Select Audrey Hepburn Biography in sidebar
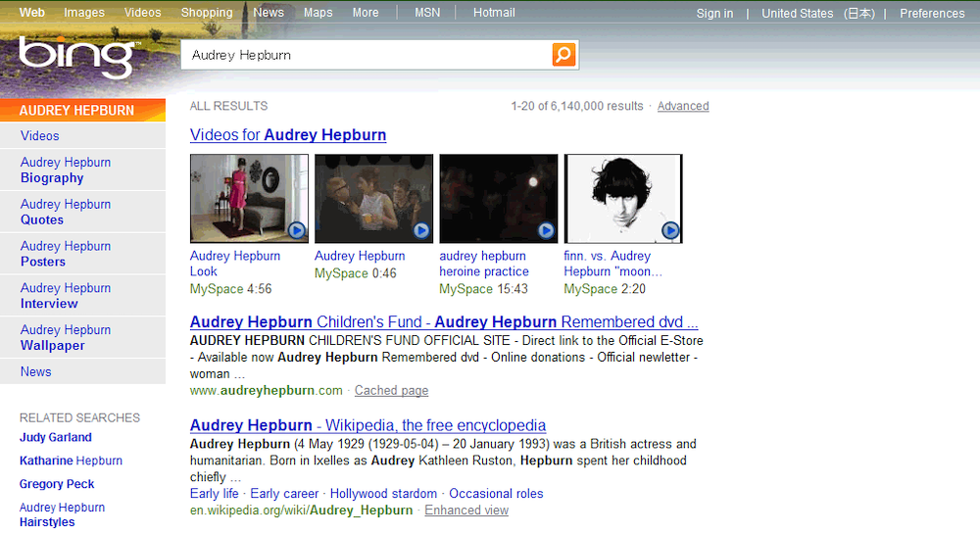The width and height of the screenshot is (980, 535). click(x=66, y=170)
